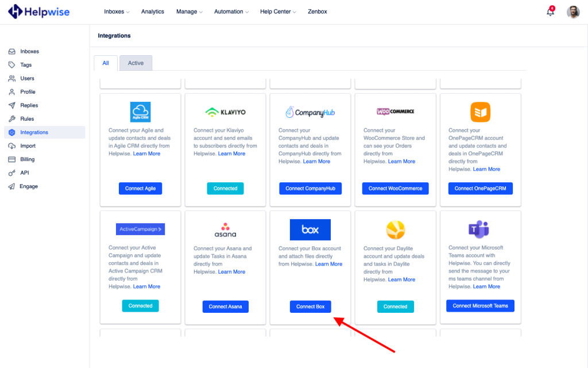The width and height of the screenshot is (588, 368).
Task: Click the Tags sidebar icon
Action: coord(12,65)
